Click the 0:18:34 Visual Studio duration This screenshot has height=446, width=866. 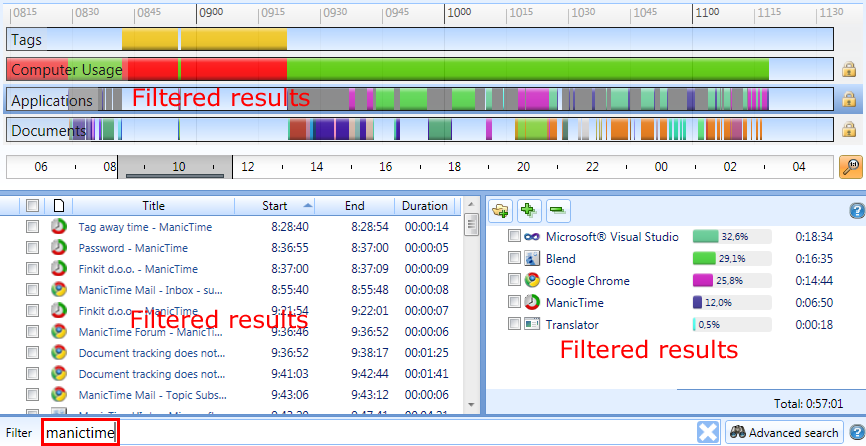814,236
